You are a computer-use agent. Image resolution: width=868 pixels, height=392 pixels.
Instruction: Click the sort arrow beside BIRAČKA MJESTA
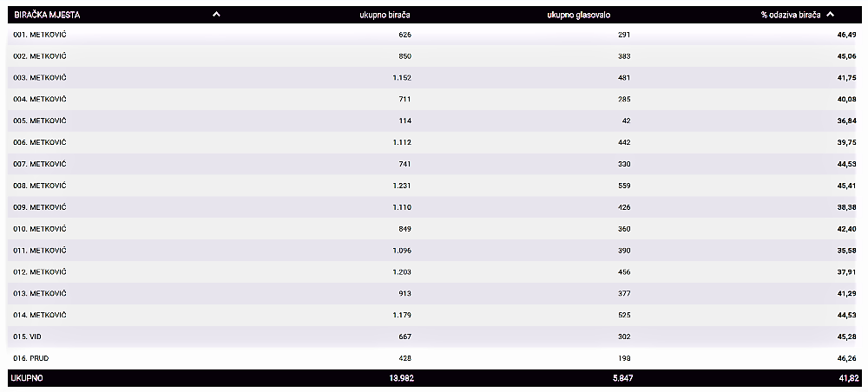point(217,14)
